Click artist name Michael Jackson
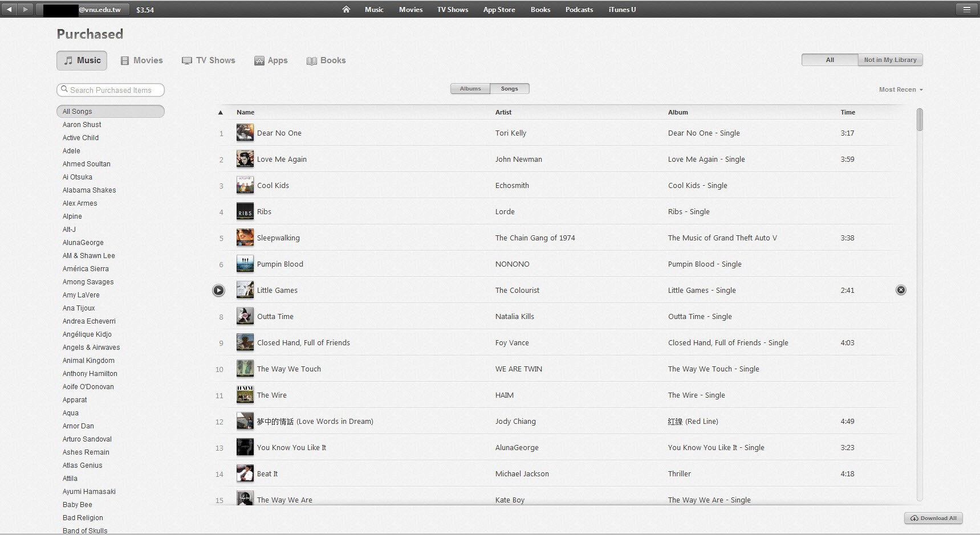Image resolution: width=980 pixels, height=535 pixels. pos(522,474)
